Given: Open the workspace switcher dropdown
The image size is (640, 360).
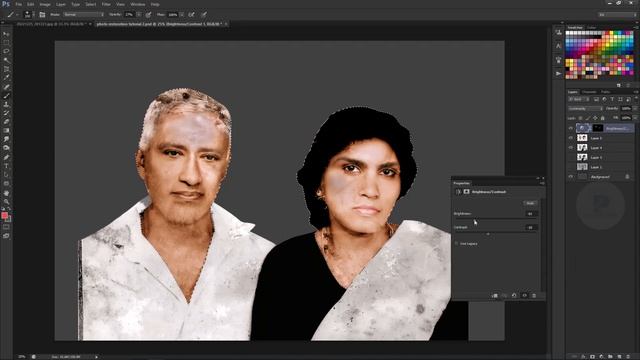Looking at the screenshot, I should tap(617, 15).
